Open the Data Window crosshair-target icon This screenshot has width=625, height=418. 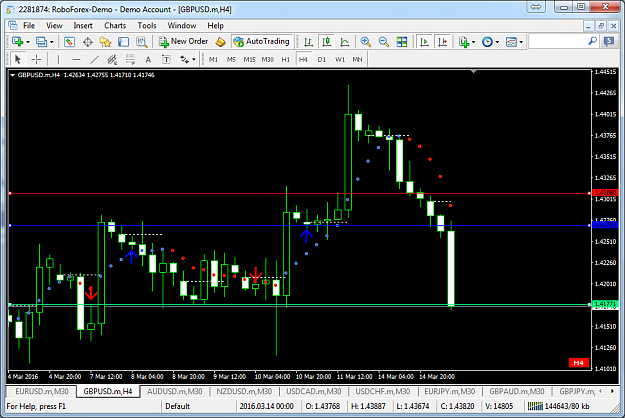point(87,41)
